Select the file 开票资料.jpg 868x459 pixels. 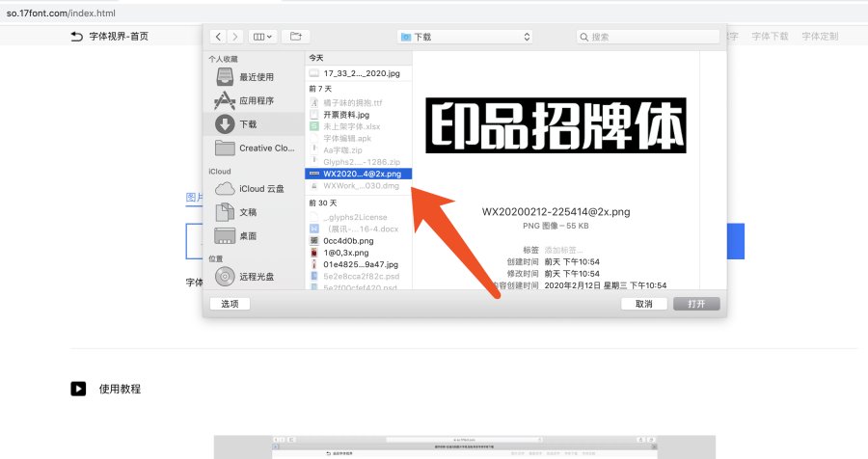346,115
